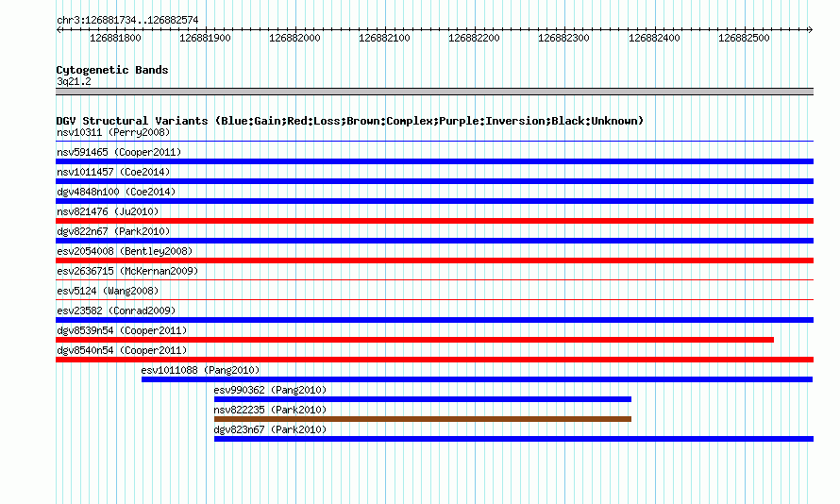Click the red bar for esv2054008
This screenshot has width=840, height=504.
click(x=434, y=260)
